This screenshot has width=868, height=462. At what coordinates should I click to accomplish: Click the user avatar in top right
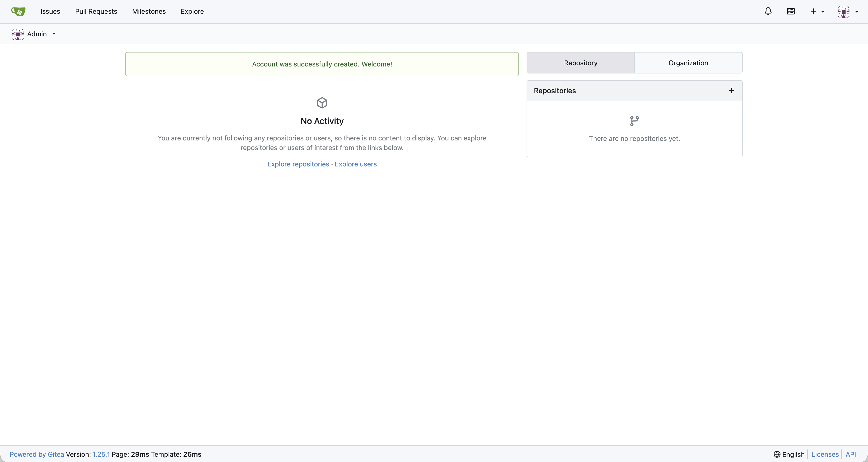(x=843, y=12)
